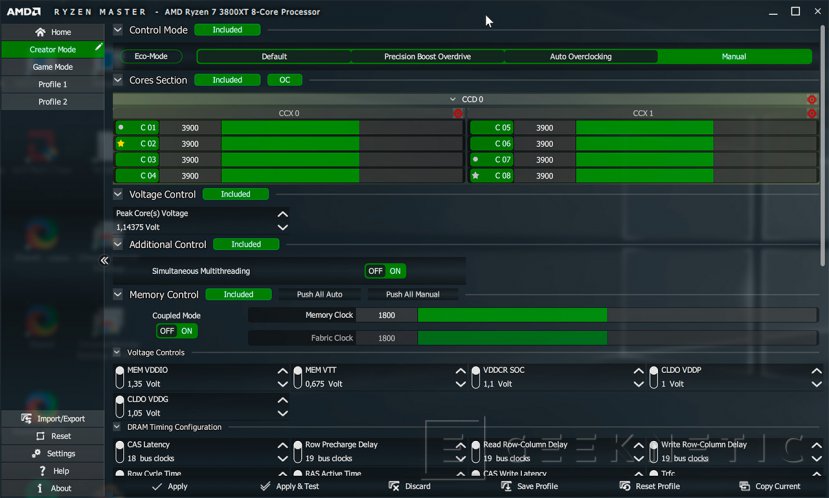The width and height of the screenshot is (829, 498).
Task: Collapse the Voltage Control section chevron
Action: (118, 194)
